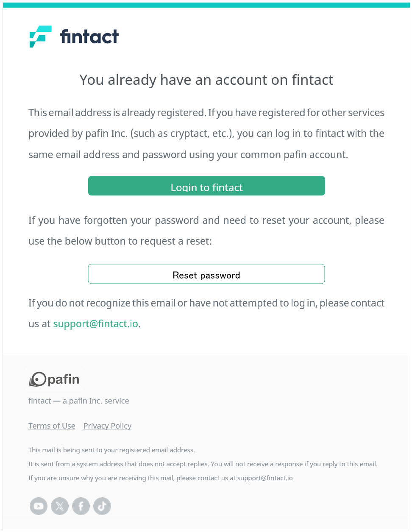Click the teal fintact logo mark

coord(40,36)
